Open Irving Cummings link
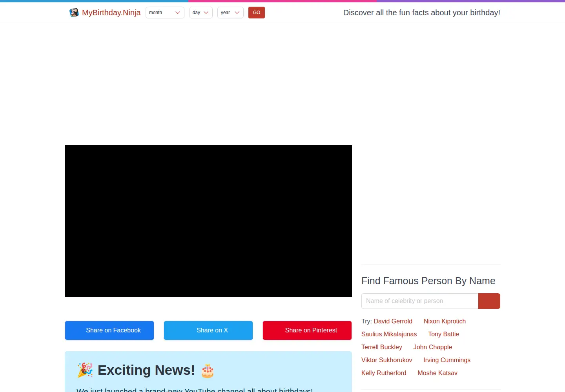The image size is (565, 392). [x=447, y=360]
